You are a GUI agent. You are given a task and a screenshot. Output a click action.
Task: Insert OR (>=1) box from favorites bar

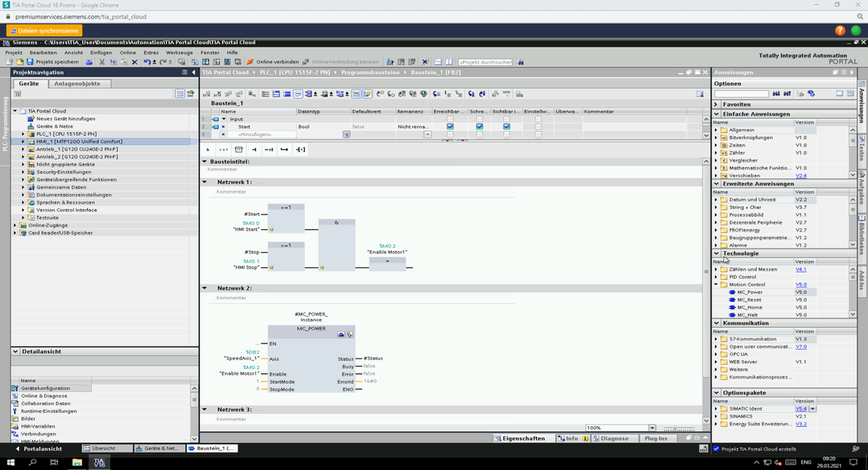[x=223, y=150]
